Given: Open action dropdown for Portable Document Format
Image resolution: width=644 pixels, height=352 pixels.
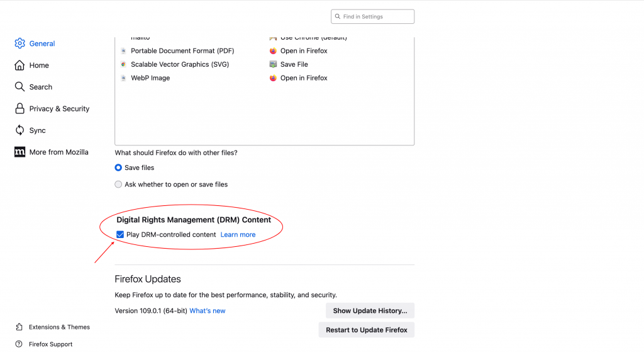Looking at the screenshot, I should click(x=304, y=51).
